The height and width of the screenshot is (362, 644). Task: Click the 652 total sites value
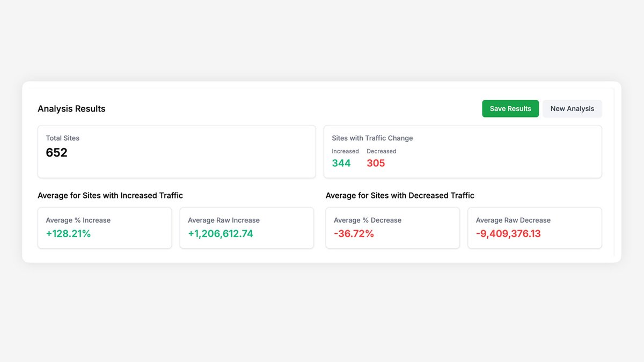point(56,152)
